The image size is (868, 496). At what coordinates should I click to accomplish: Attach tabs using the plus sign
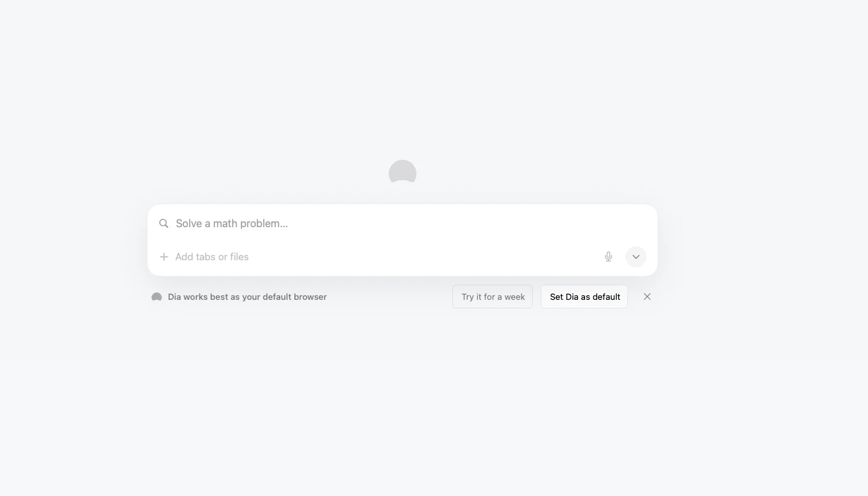click(164, 257)
